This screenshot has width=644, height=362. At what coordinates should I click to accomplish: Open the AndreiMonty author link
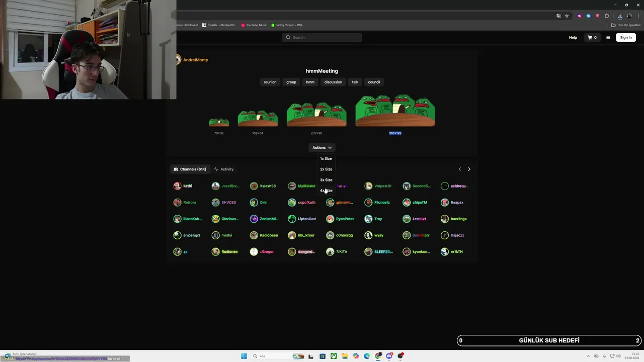pos(196,60)
